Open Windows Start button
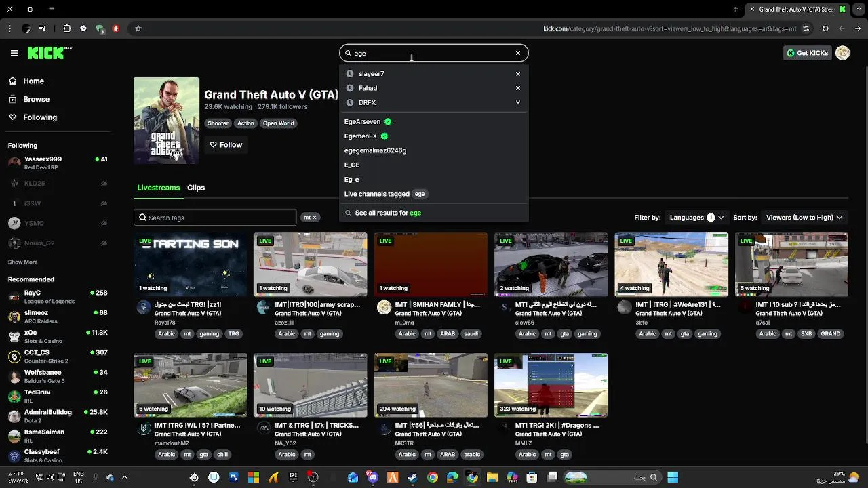The height and width of the screenshot is (488, 868). pyautogui.click(x=673, y=477)
